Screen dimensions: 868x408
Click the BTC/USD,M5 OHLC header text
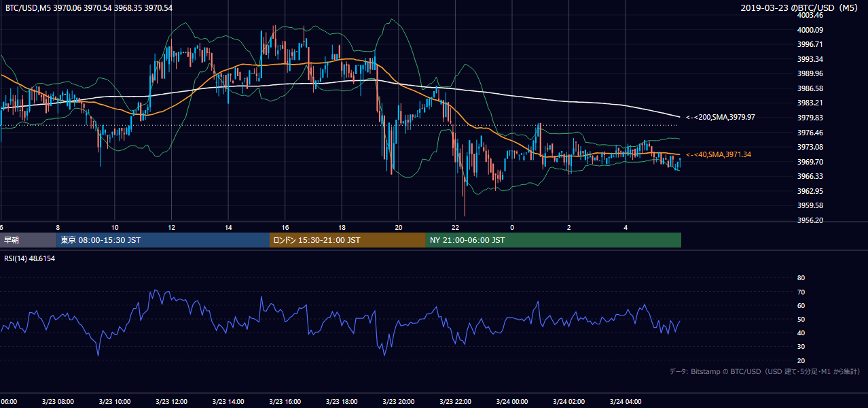point(89,8)
